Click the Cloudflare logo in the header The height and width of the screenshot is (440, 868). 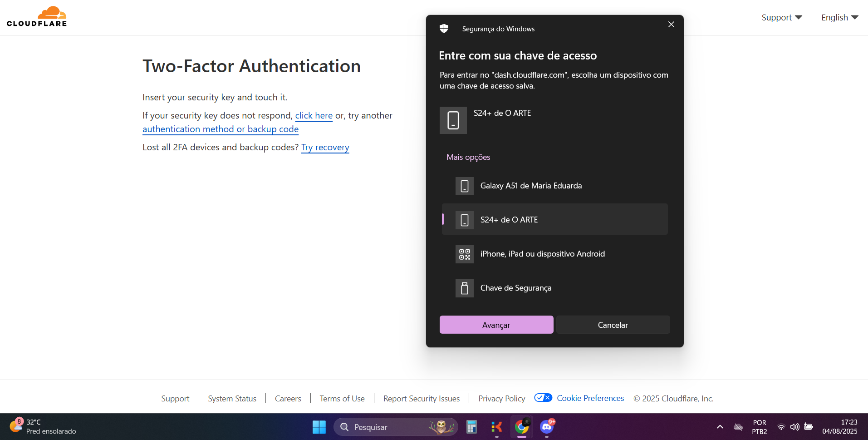[x=37, y=17]
